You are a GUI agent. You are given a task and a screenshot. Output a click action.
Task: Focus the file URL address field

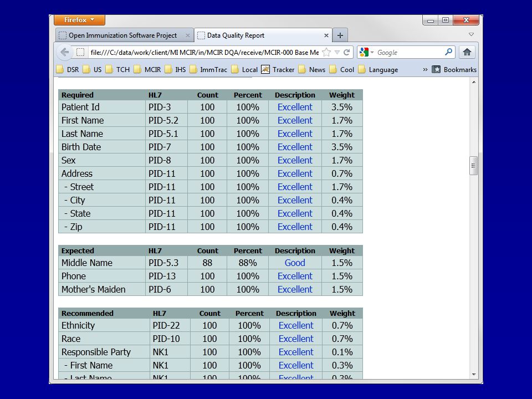point(204,52)
